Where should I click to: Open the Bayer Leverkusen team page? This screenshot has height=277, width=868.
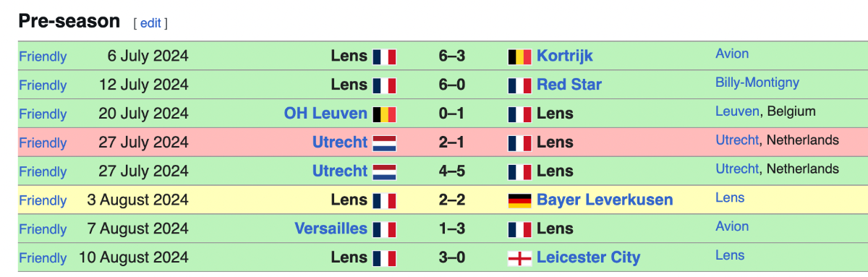605,200
